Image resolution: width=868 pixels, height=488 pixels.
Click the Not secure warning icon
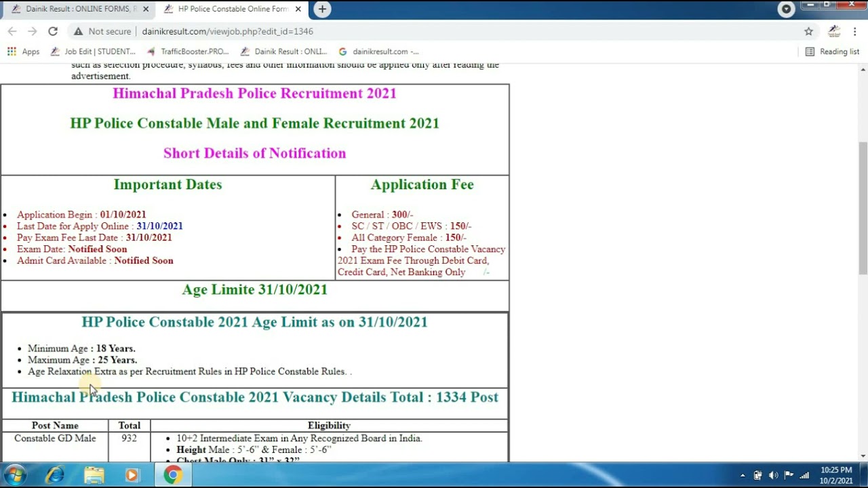[x=78, y=31]
